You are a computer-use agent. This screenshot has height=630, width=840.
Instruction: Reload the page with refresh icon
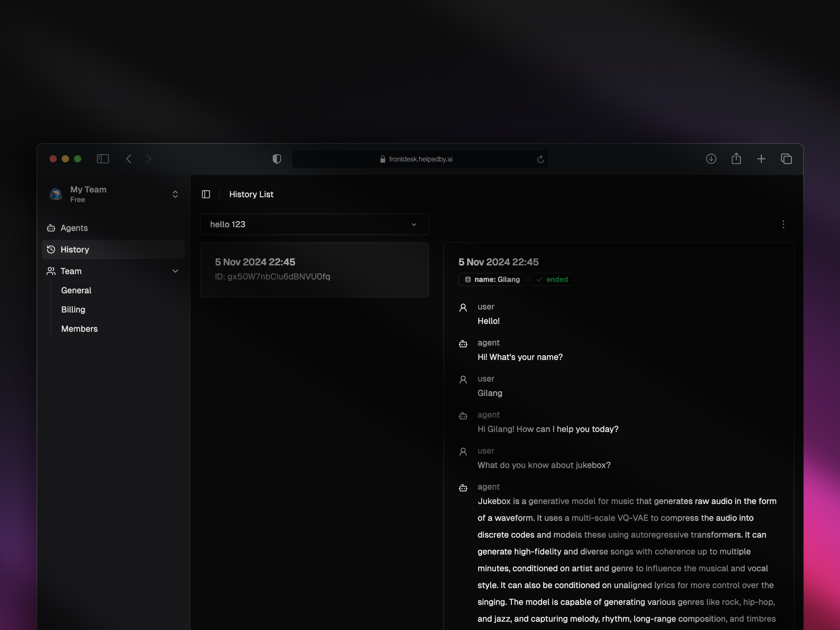point(540,159)
